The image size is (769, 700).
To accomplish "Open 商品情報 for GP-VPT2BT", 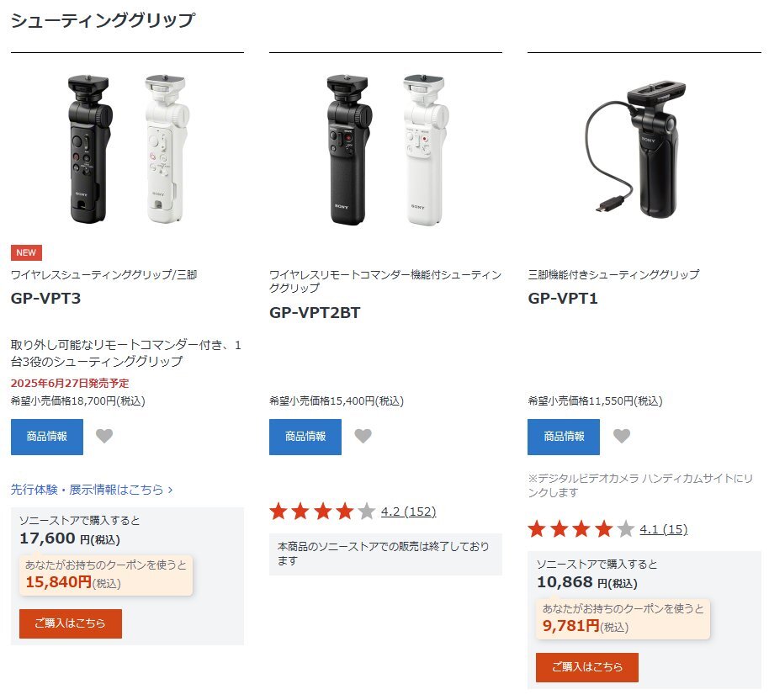I will click(305, 437).
